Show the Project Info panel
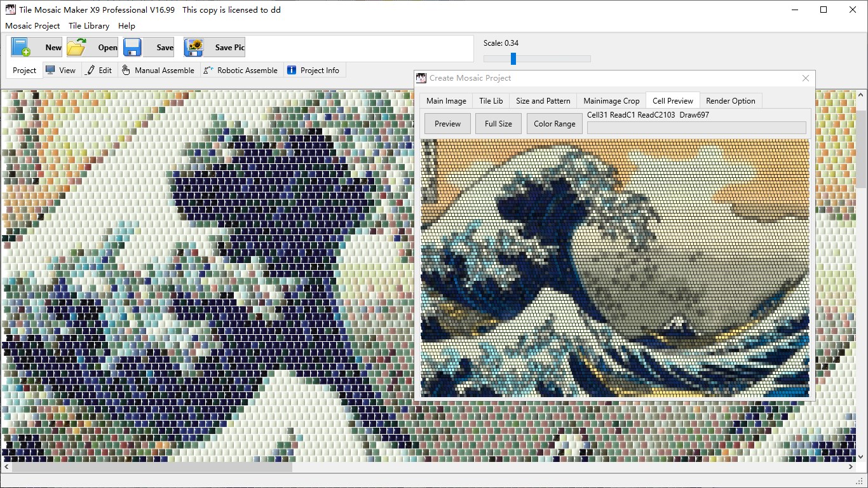This screenshot has width=868, height=488. coord(314,70)
